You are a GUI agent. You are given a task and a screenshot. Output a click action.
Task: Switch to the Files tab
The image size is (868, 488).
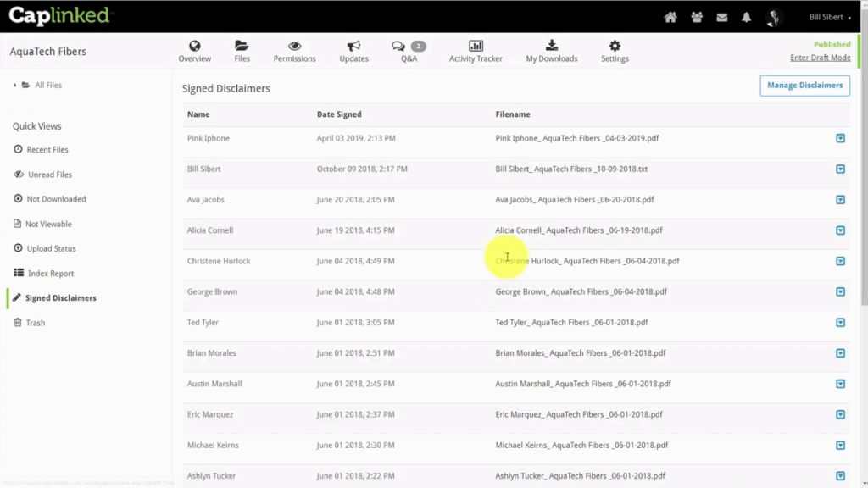point(242,52)
